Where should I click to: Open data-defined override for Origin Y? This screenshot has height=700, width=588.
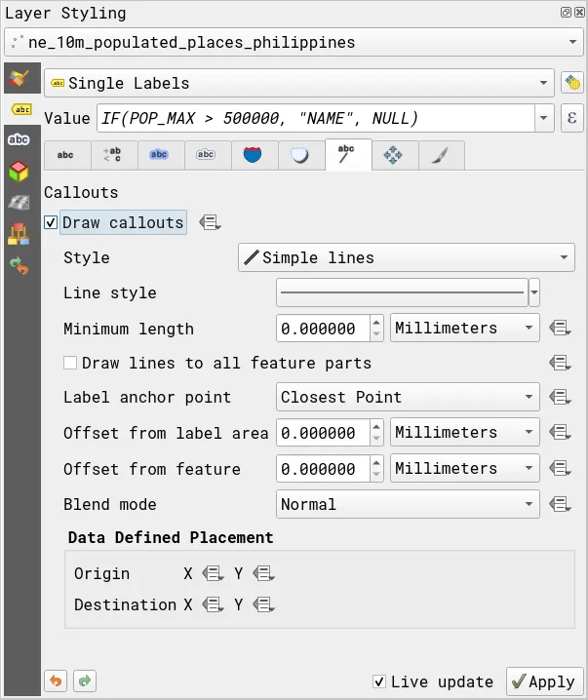coord(263,573)
